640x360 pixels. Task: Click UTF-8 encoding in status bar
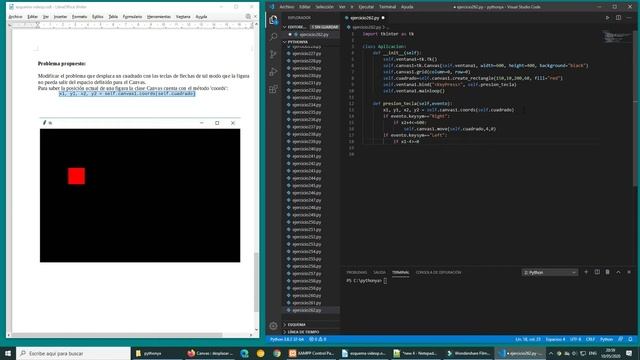tap(576, 339)
